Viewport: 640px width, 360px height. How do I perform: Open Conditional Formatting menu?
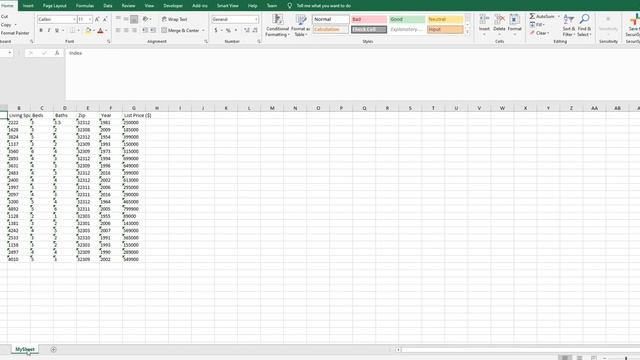(278, 25)
